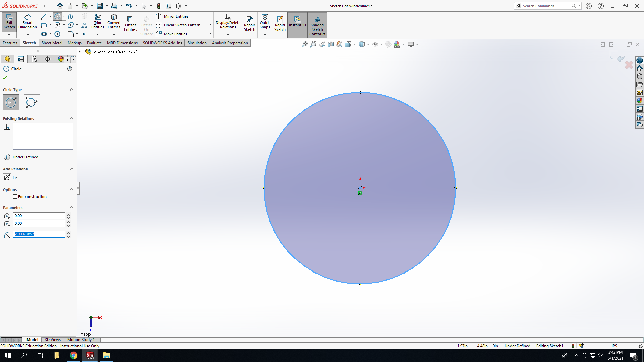Viewport: 644px width, 362px height.
Task: Click Move Entities
Action: pyautogui.click(x=171, y=34)
